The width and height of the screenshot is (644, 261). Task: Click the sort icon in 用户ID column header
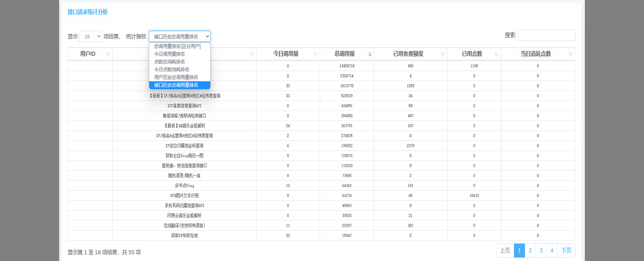tap(108, 54)
